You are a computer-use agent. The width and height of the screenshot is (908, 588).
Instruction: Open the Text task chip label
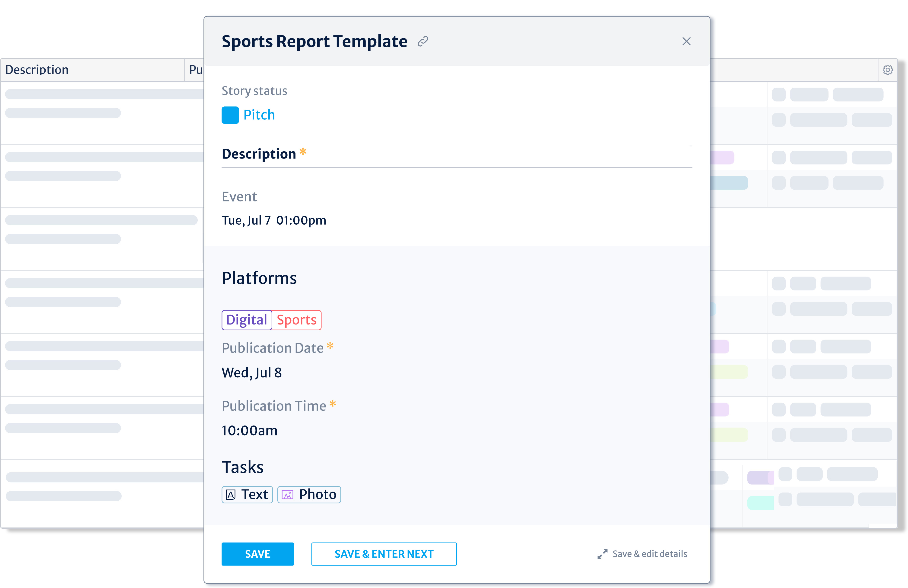pos(255,495)
